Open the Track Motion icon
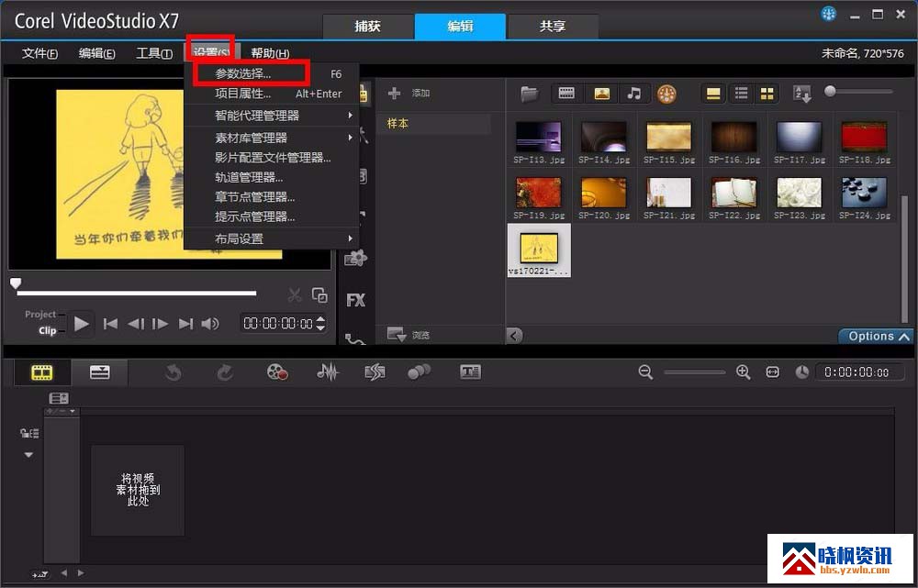The image size is (918, 588). [x=420, y=372]
